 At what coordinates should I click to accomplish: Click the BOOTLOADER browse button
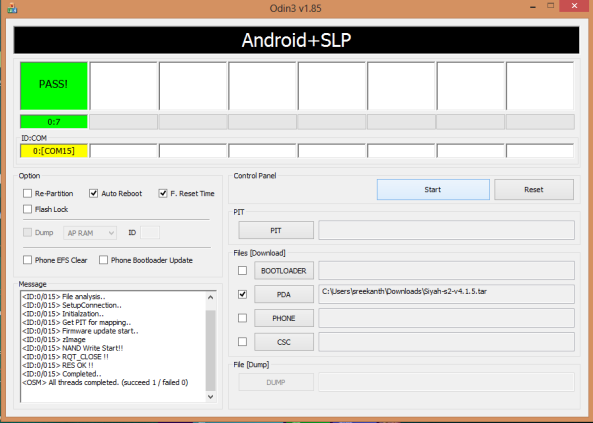(284, 271)
